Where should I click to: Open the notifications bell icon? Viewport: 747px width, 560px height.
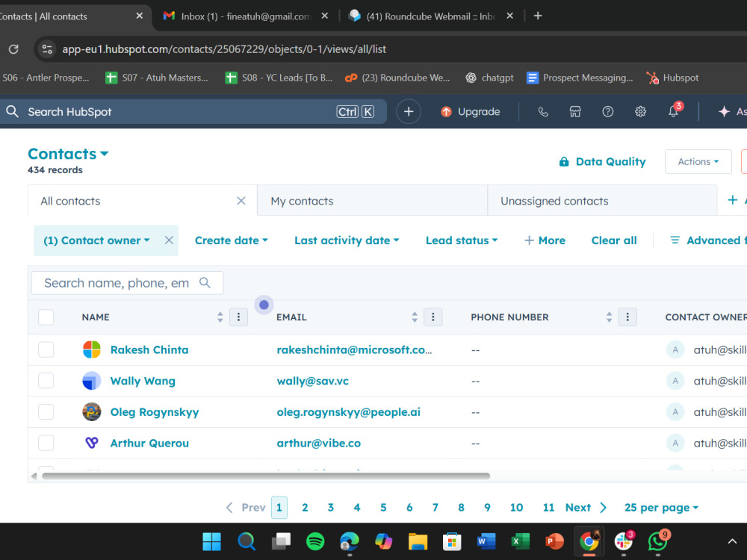coord(673,111)
